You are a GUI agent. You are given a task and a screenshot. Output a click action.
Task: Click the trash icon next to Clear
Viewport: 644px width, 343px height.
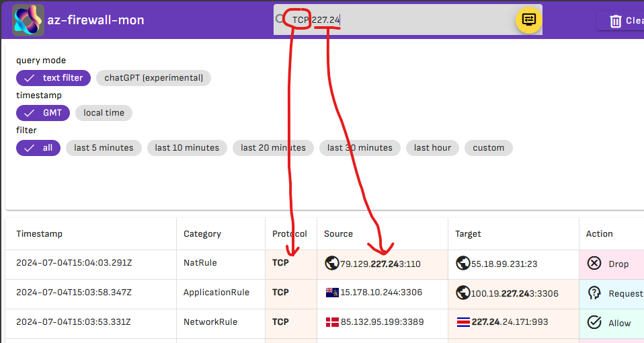pos(615,21)
